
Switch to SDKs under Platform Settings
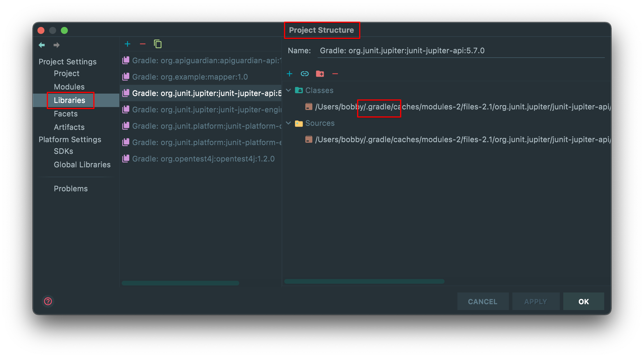(x=63, y=151)
